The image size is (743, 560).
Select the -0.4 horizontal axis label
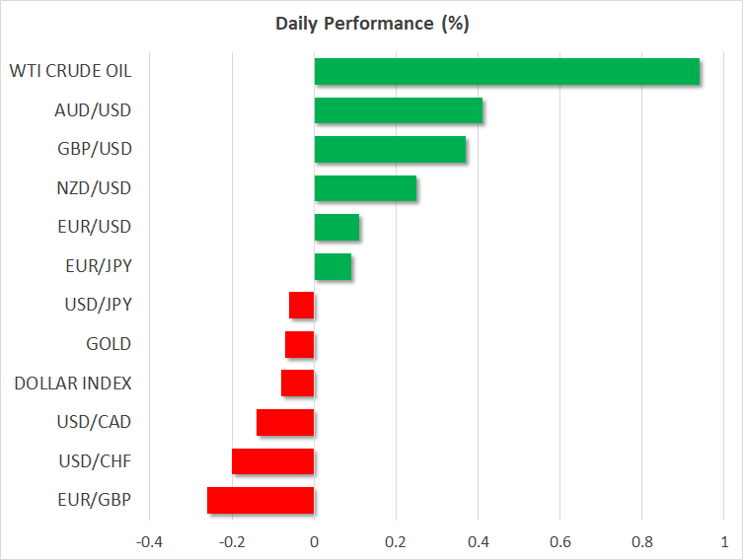pos(149,542)
